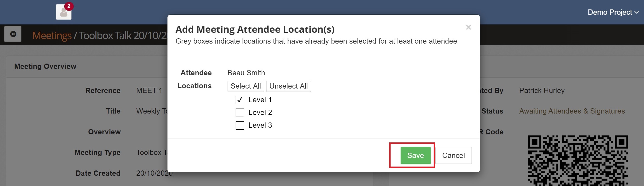Image resolution: width=644 pixels, height=186 pixels.
Task: Click the MEET-1 reference value
Action: [x=149, y=91]
